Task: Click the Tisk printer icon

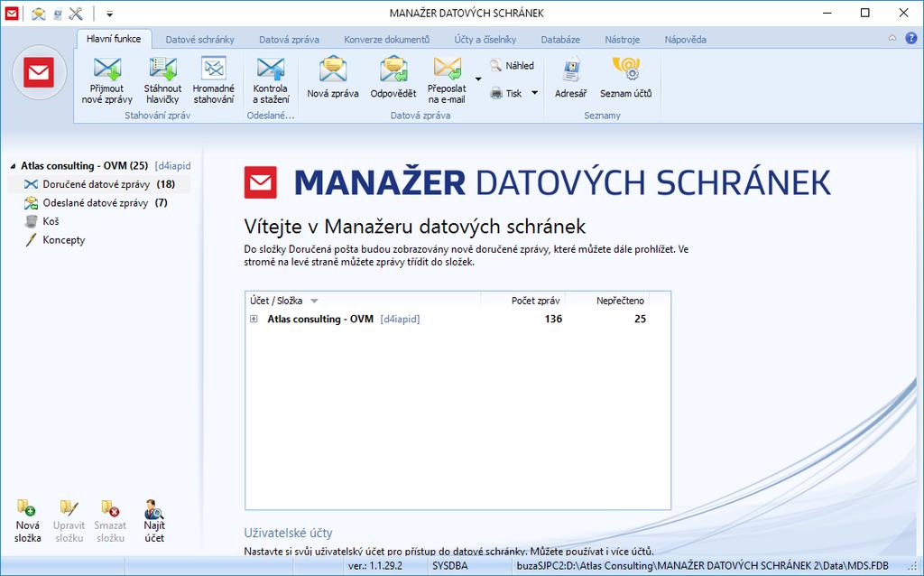Action: (497, 93)
